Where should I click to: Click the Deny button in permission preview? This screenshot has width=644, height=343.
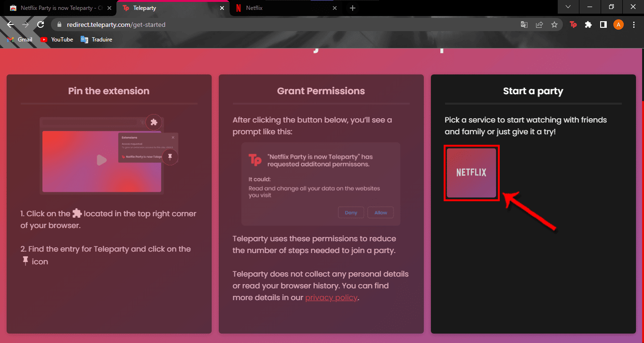pyautogui.click(x=351, y=212)
